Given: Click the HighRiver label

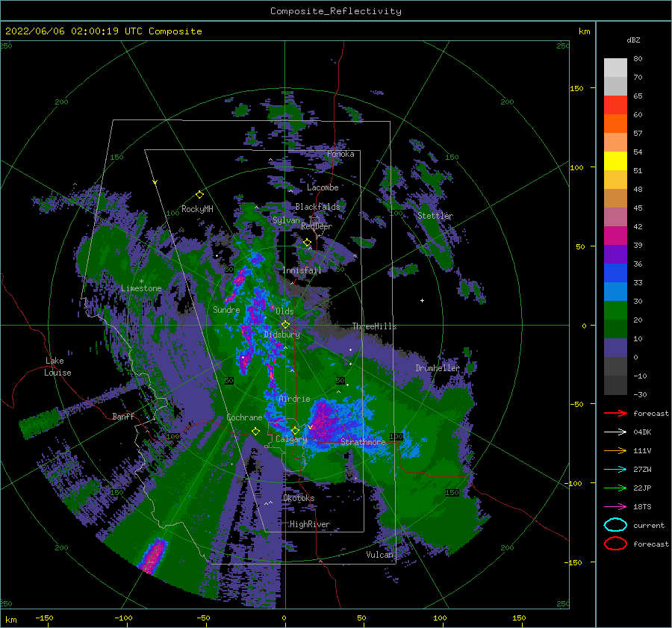Looking at the screenshot, I should (310, 524).
